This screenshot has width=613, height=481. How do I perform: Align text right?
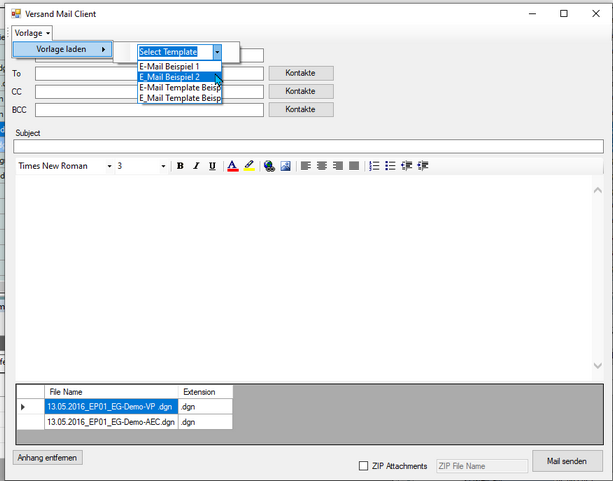[338, 166]
